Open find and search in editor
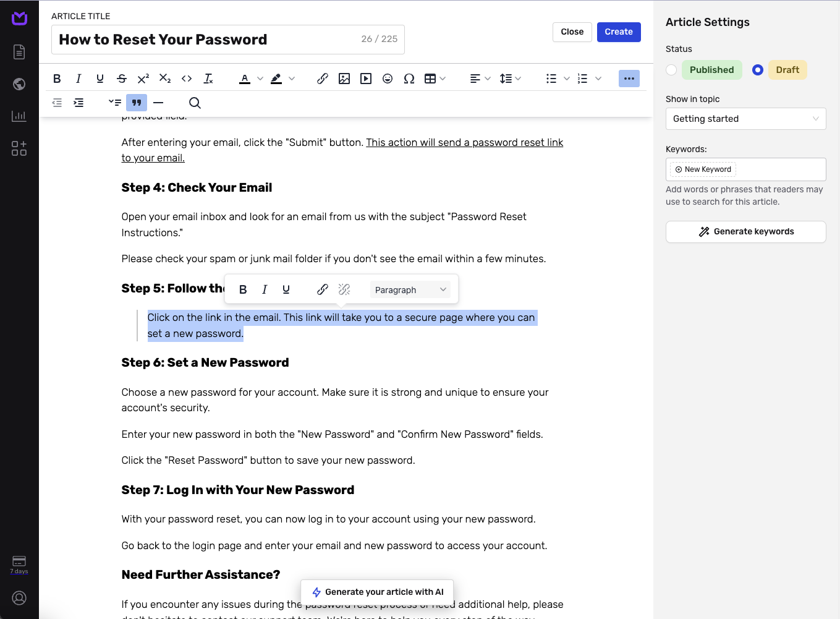Screen dimensions: 840x619 click(x=195, y=103)
